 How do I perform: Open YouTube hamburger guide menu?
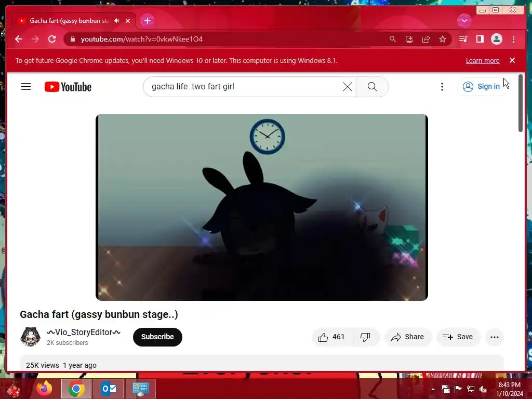[x=26, y=87]
